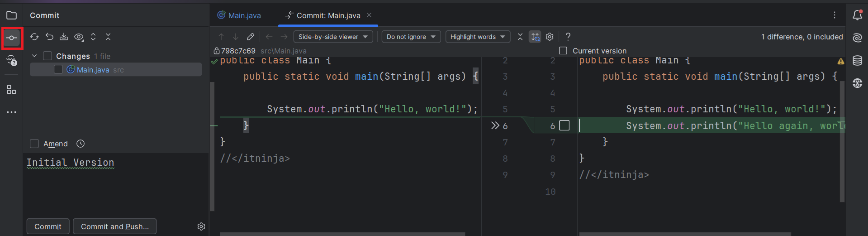Viewport: 868px width, 236px height.
Task: Open the Pull Requests tool window icon
Action: pos(12,61)
